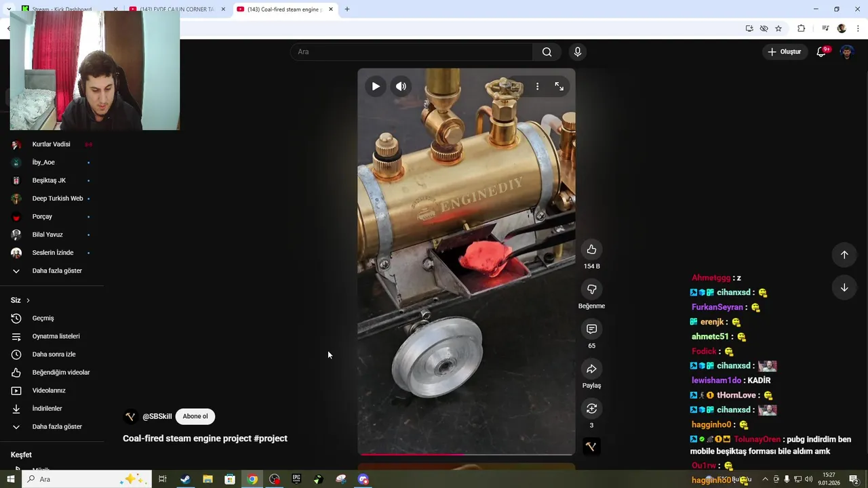Viewport: 868px width, 488px height.
Task: Open Steam from the Windows taskbar
Action: coord(185,479)
